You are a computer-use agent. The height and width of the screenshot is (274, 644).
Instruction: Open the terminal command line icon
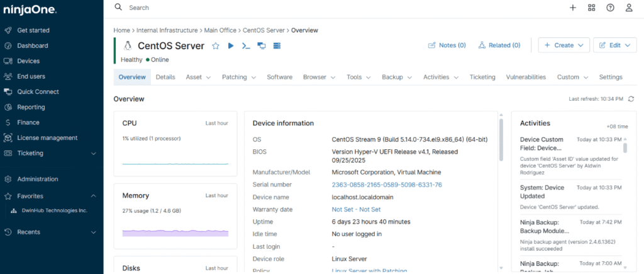(246, 45)
